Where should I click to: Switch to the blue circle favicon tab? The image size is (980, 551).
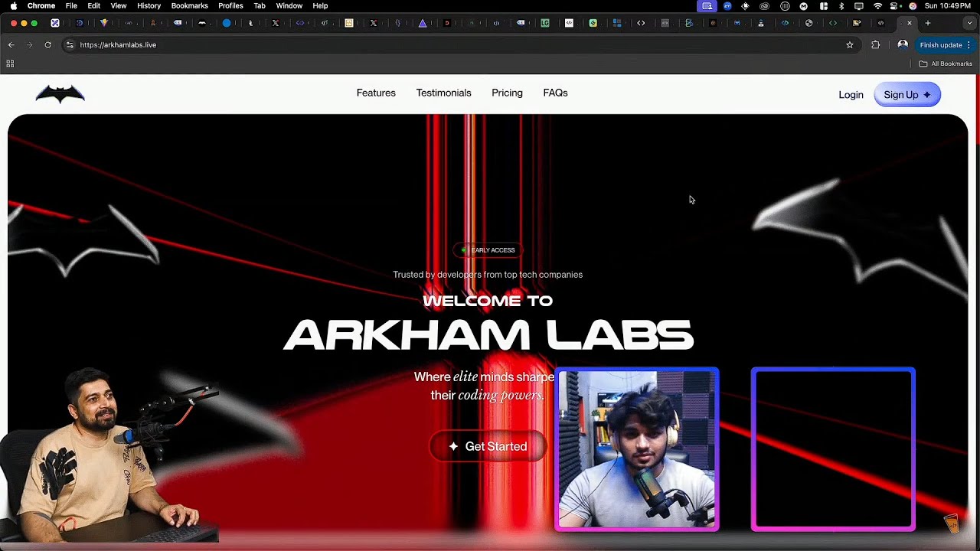pyautogui.click(x=227, y=23)
